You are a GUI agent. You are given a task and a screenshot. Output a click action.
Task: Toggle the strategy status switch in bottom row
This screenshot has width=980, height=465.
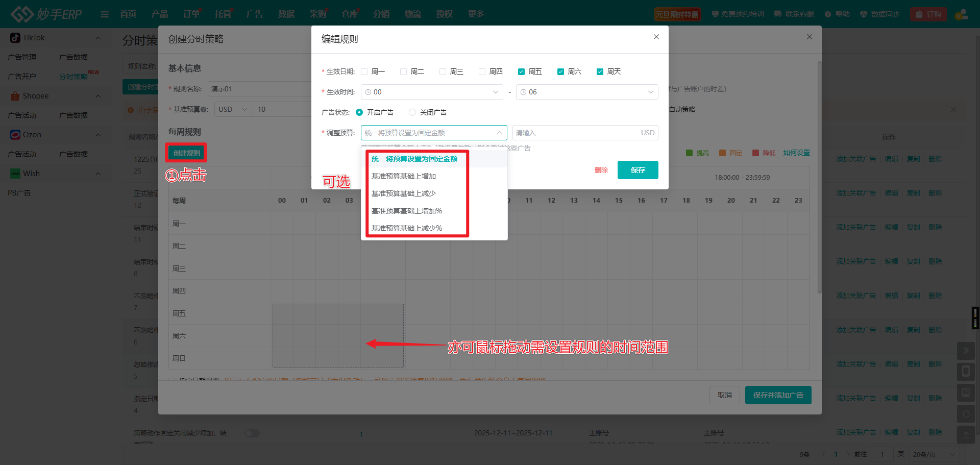click(252, 433)
